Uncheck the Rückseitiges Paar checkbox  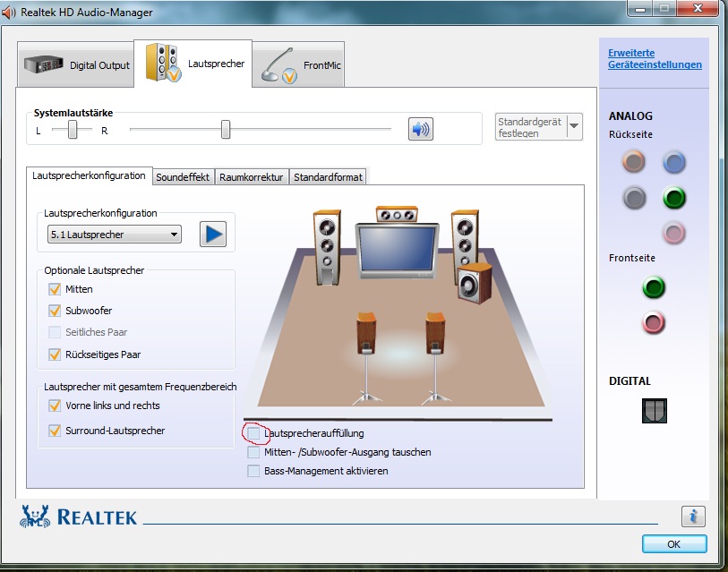click(x=55, y=354)
